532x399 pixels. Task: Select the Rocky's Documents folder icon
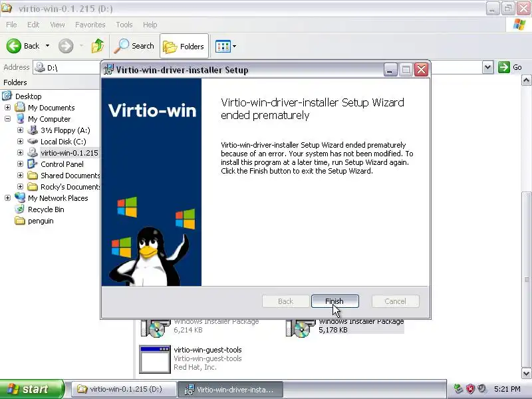click(33, 187)
